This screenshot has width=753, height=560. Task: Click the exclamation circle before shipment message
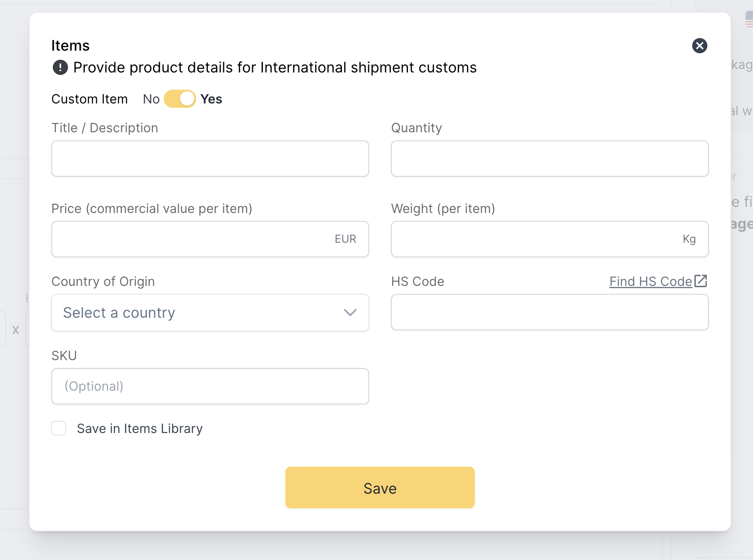[60, 68]
